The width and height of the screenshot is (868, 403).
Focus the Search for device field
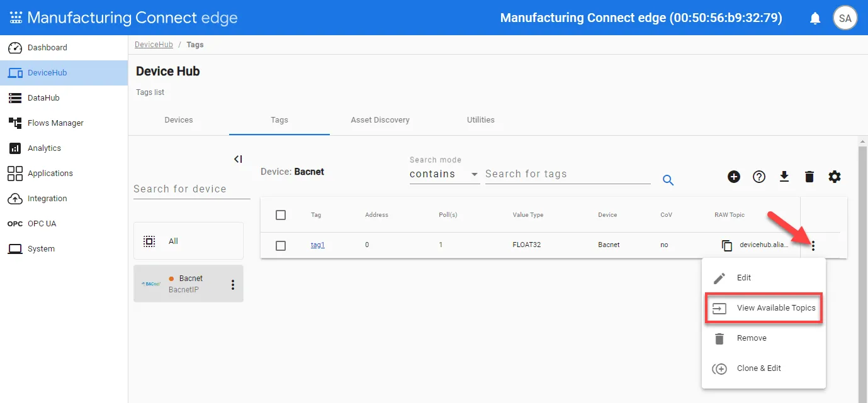pyautogui.click(x=192, y=189)
